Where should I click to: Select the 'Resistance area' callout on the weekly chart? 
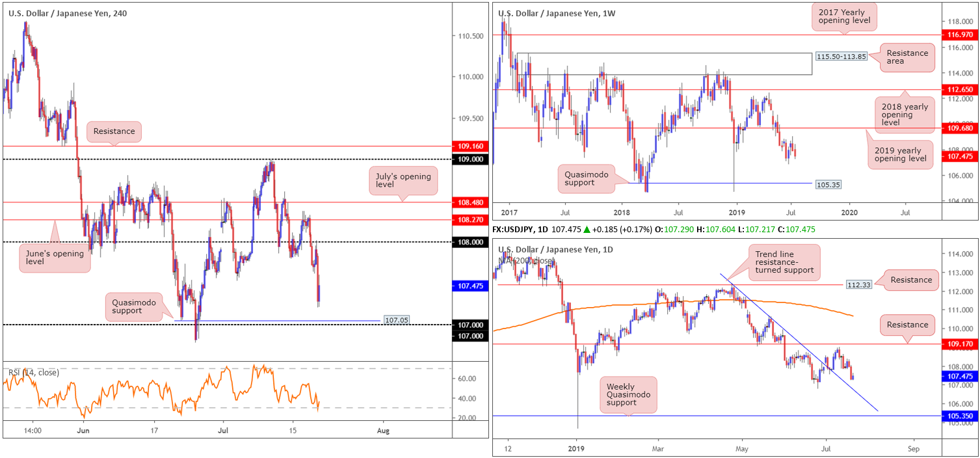point(906,57)
